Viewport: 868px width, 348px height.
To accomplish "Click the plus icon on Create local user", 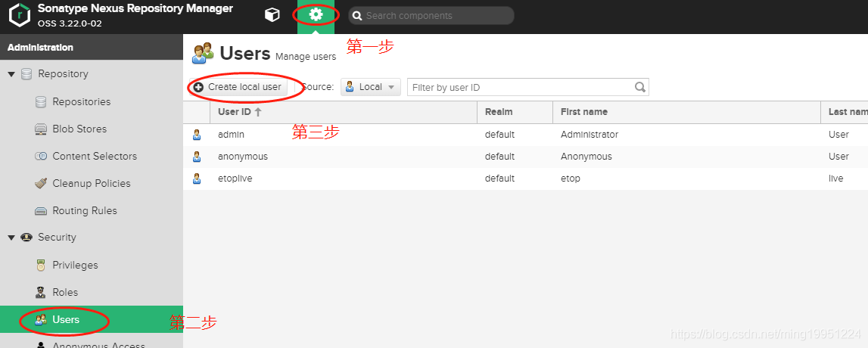I will coord(199,88).
